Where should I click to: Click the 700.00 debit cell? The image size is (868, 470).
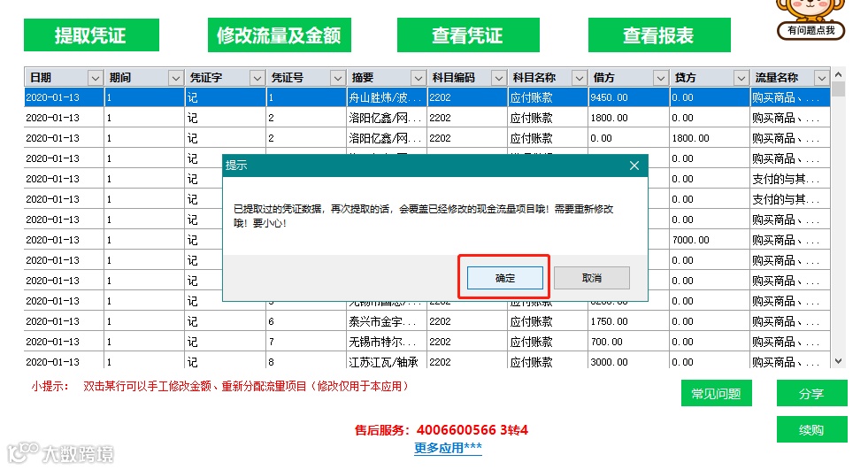click(x=628, y=343)
